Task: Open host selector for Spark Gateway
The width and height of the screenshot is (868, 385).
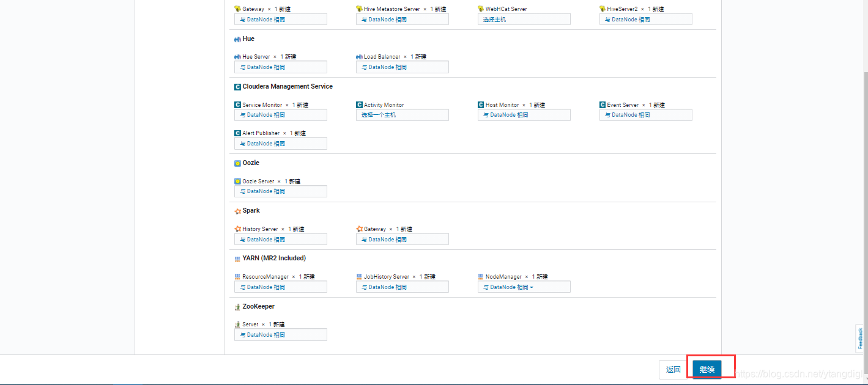Action: (402, 240)
